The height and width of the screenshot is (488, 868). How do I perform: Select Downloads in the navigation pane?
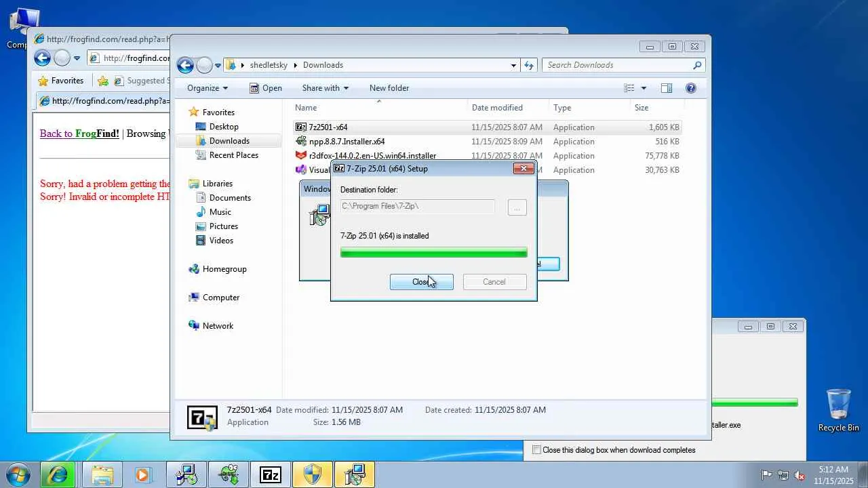coord(222,141)
